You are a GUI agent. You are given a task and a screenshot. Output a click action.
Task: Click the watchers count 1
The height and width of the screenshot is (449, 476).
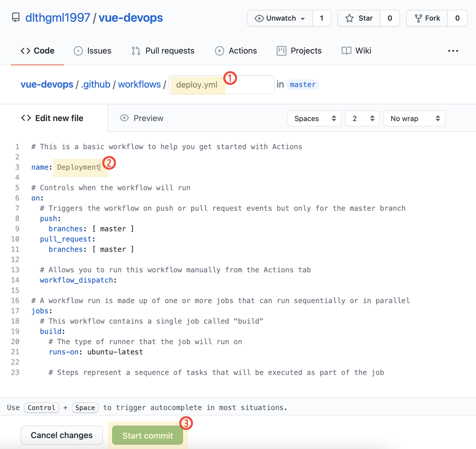coord(322,18)
